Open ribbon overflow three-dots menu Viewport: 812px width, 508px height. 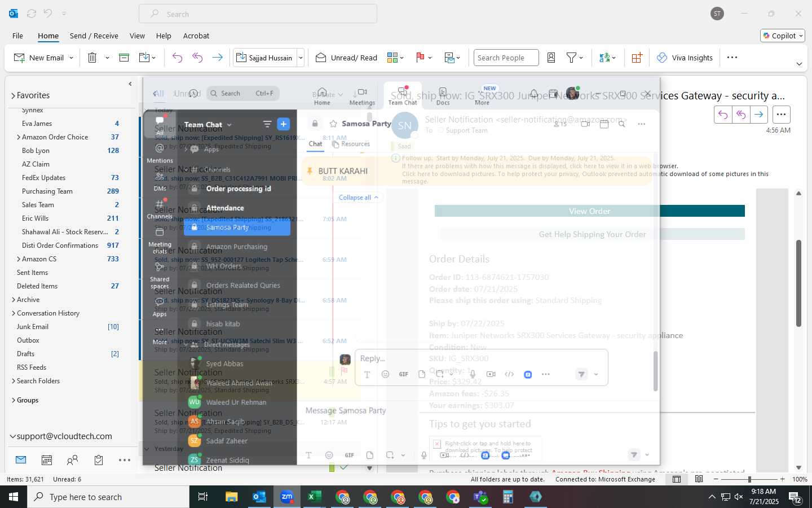(732, 58)
